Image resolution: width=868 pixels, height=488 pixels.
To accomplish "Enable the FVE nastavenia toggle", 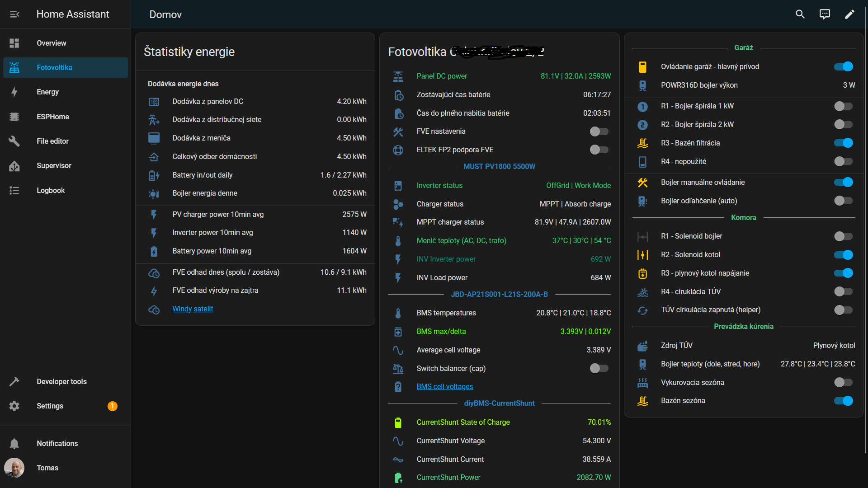I will point(599,131).
